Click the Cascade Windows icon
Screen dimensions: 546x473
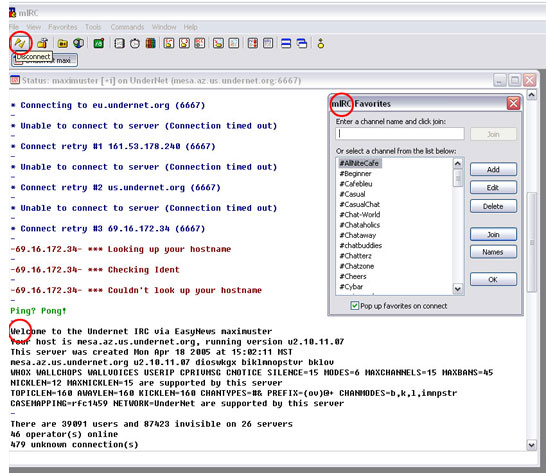(x=302, y=44)
